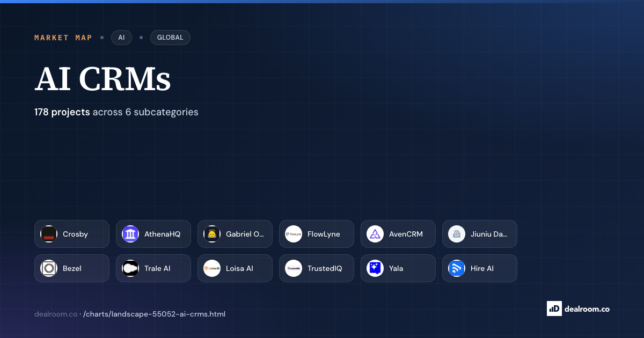Click the Crosby name text
Viewport: 644px width, 338px height.
(75, 234)
